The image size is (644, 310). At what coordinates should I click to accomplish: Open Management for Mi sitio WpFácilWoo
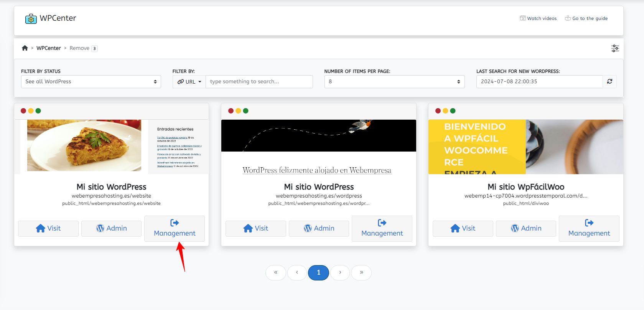click(589, 229)
